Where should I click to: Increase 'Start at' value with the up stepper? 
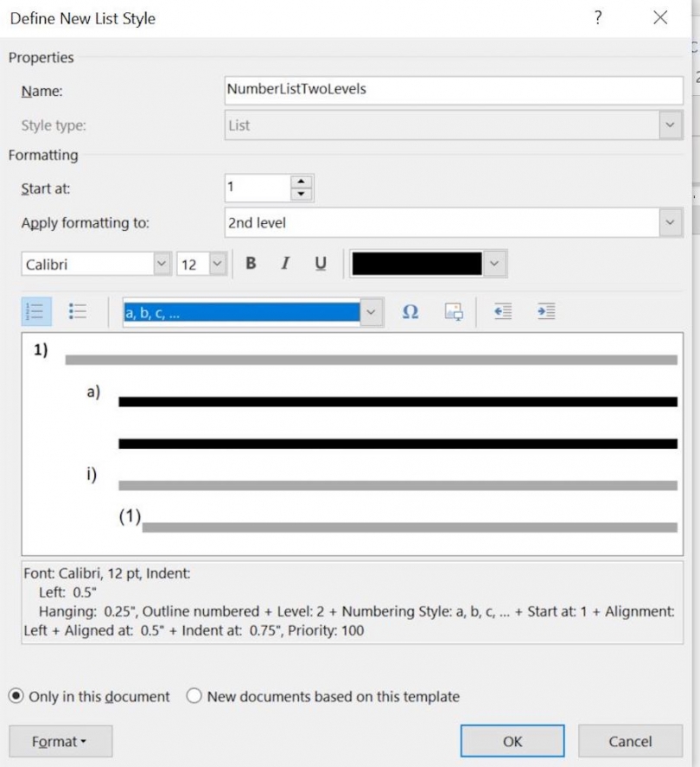pos(302,182)
